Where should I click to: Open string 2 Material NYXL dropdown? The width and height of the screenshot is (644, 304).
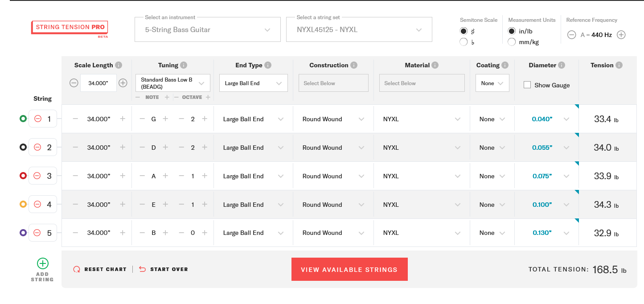tap(422, 148)
